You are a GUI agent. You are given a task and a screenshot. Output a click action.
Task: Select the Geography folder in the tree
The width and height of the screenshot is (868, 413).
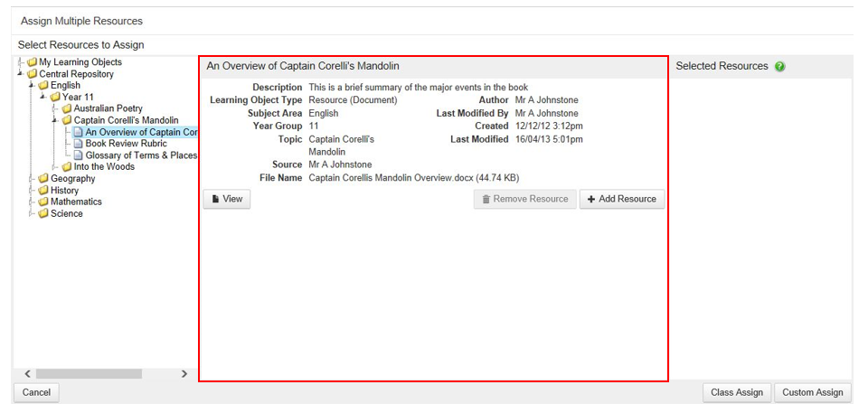(72, 179)
